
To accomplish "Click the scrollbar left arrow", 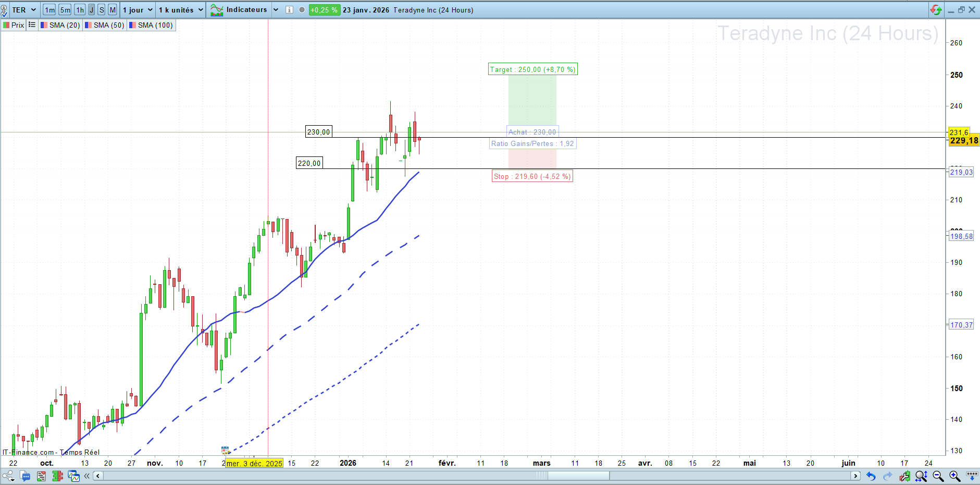I will point(98,476).
